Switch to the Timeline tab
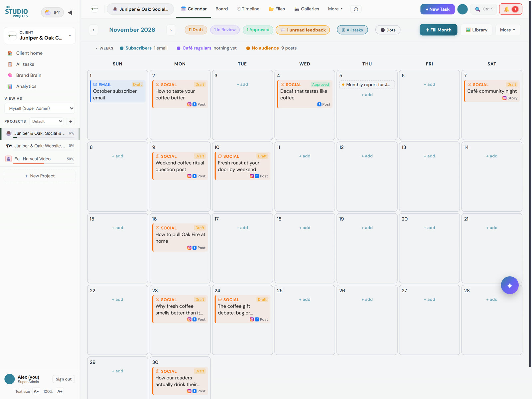Viewport: 532px width, 399px height. point(248,9)
